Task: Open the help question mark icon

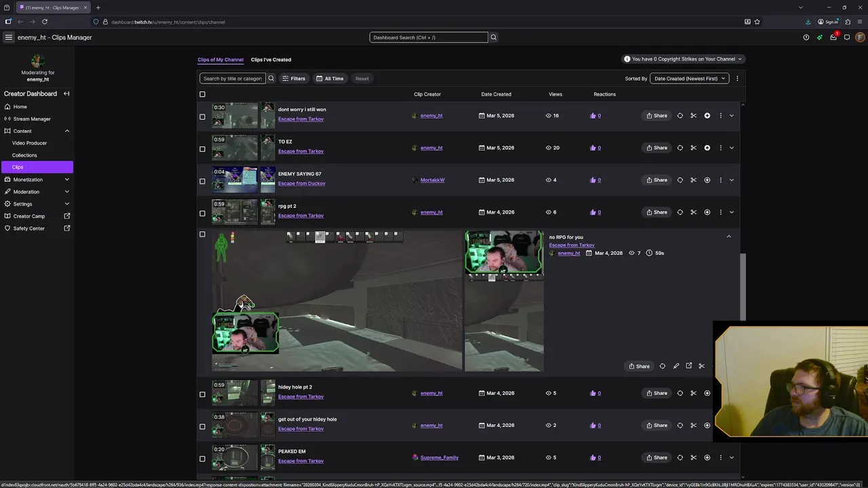Action: click(806, 37)
